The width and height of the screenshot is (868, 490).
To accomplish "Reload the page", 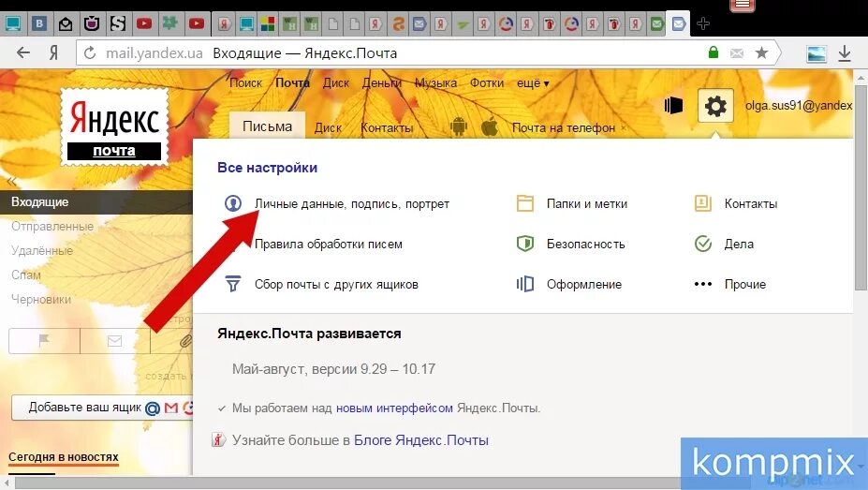I will 90,53.
